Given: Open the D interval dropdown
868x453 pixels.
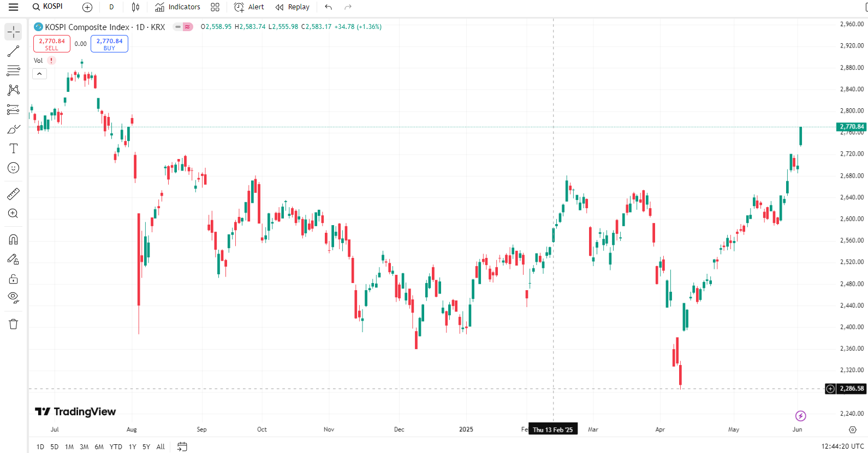Looking at the screenshot, I should pos(111,7).
